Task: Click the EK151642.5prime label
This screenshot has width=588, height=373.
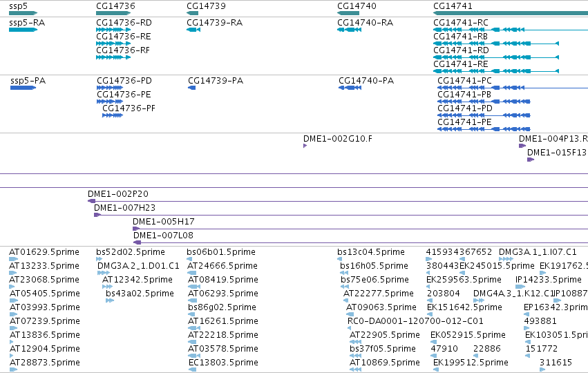Action: click(x=464, y=307)
